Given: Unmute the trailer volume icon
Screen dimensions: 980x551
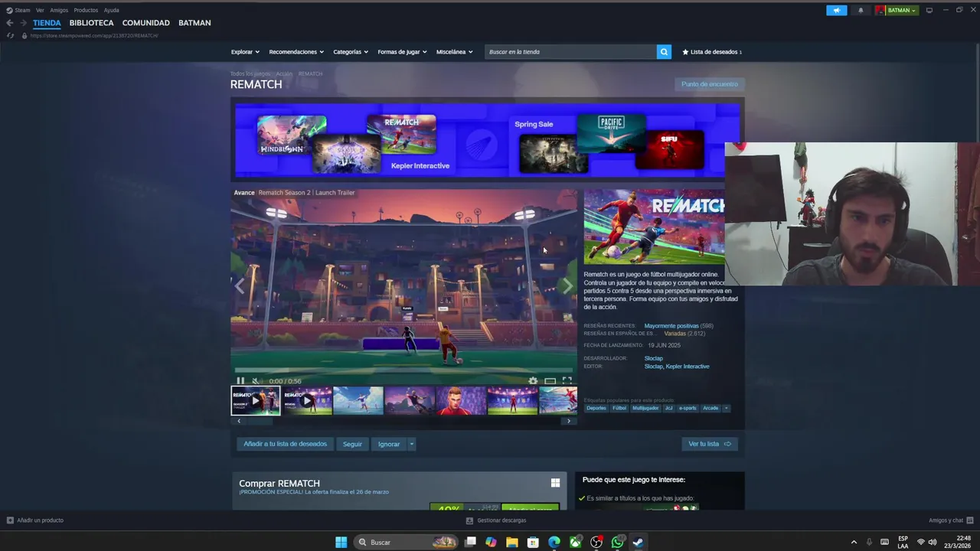Looking at the screenshot, I should pyautogui.click(x=256, y=380).
